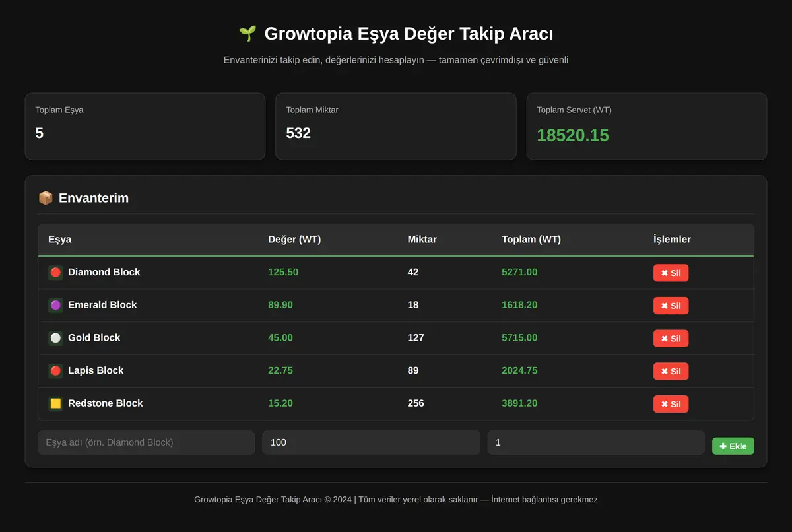Viewport: 792px width, 532px height.
Task: Click the 1618.20 total cell
Action: point(519,305)
